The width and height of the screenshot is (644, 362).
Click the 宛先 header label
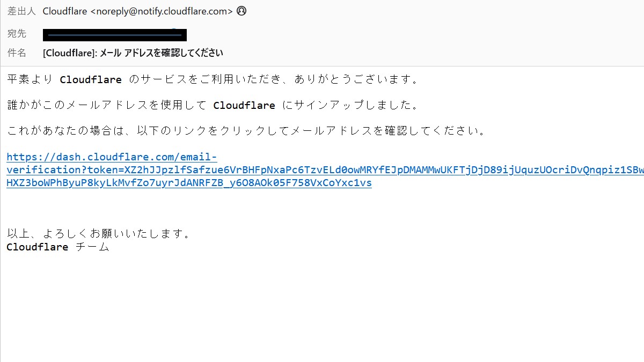coord(17,34)
